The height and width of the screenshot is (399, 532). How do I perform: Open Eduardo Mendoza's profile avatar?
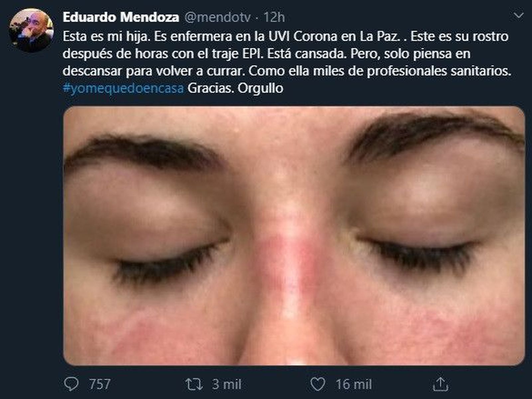click(31, 31)
